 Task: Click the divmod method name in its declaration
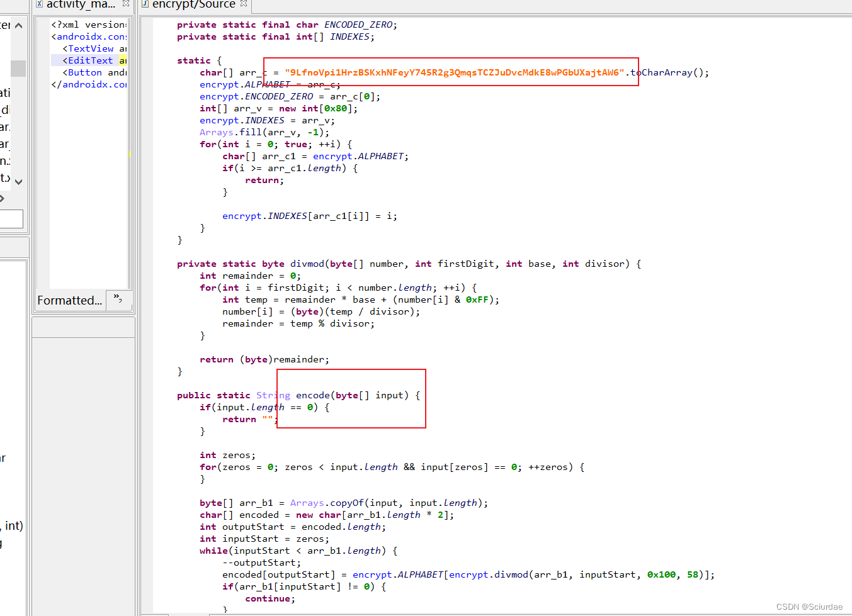point(307,264)
